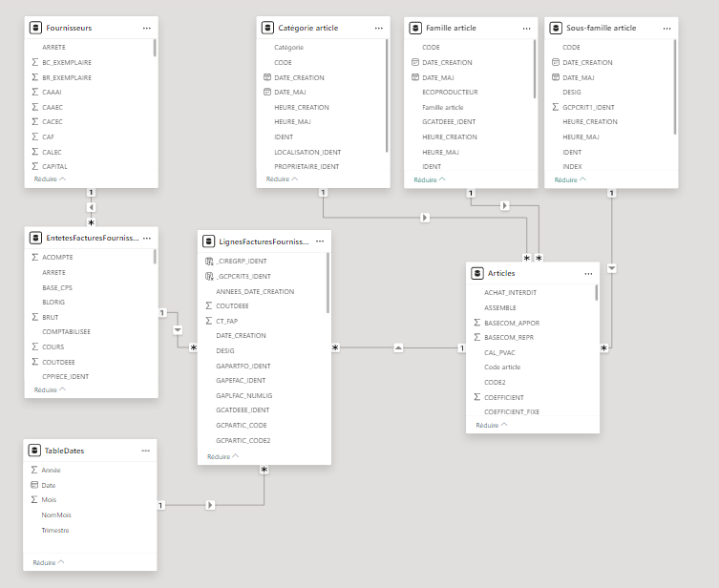Open the Catégorie article table options menu

tap(378, 29)
